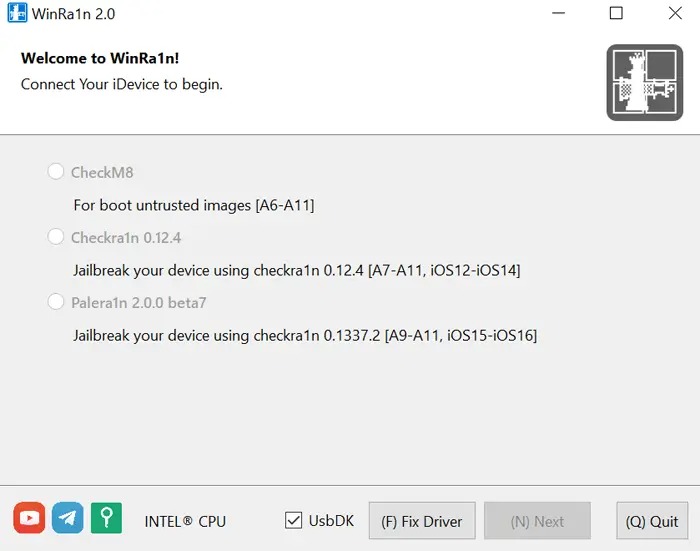The image size is (700, 551).
Task: Close the WinRa1n window
Action: 675,13
